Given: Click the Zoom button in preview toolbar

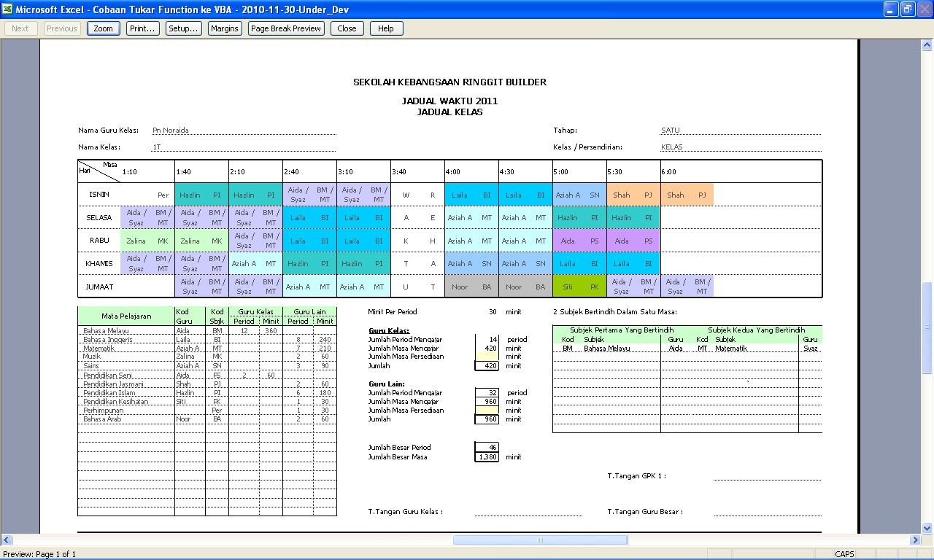Looking at the screenshot, I should 103,28.
